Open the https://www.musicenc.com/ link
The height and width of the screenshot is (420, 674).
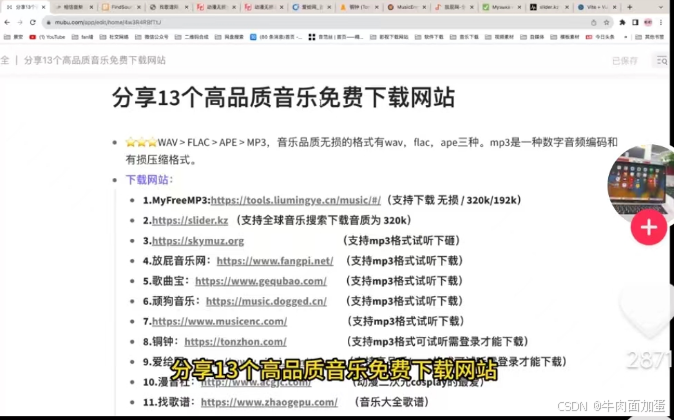tap(220, 321)
